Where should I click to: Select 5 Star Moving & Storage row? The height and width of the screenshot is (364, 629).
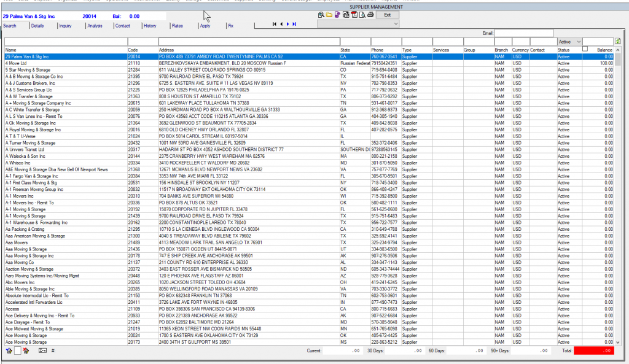pos(309,70)
